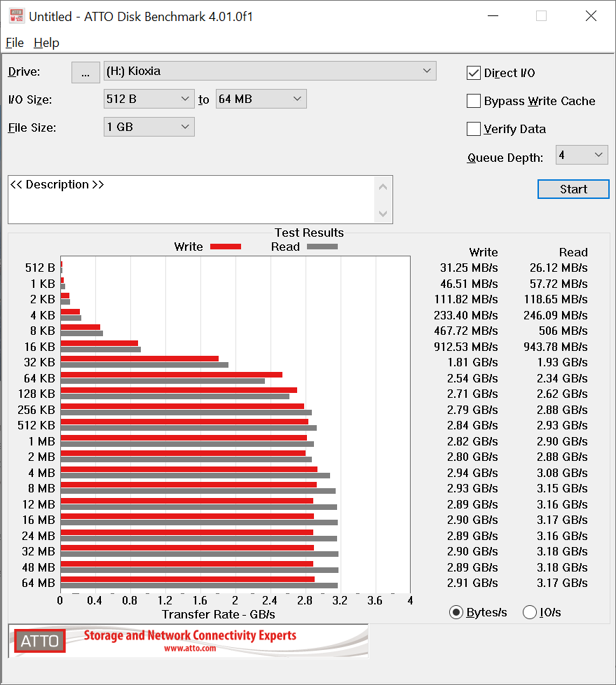The height and width of the screenshot is (685, 616).
Task: Click the Transfer Rate - GB/s axis label
Action: (x=219, y=615)
